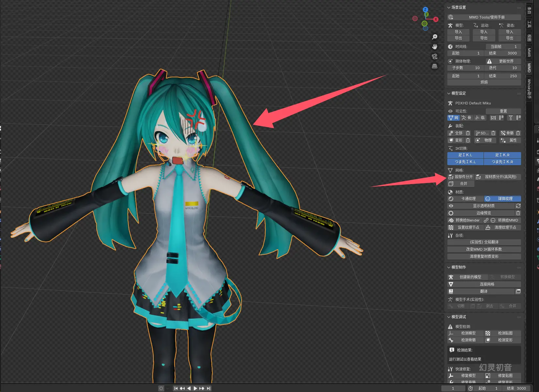This screenshot has height=392, width=539.
Task: Click the 烘焙 bake button
Action: pos(484,82)
